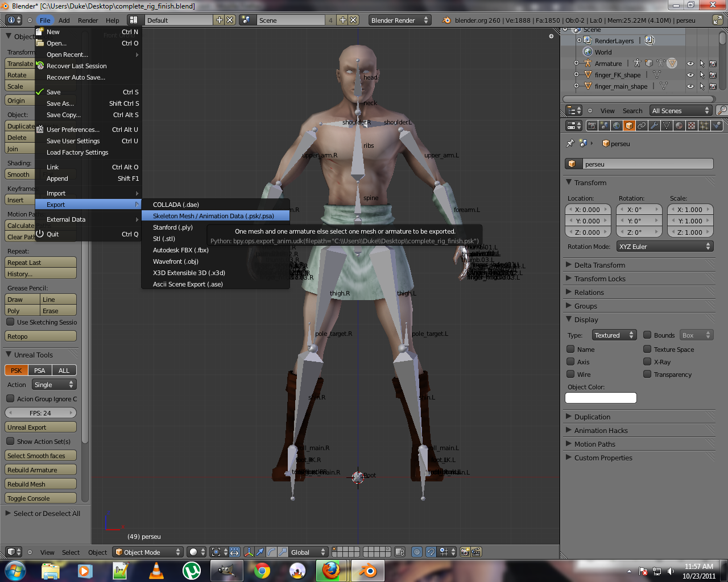This screenshot has width=728, height=582.
Task: Click the OpenGL render camera icon
Action: coord(465,552)
